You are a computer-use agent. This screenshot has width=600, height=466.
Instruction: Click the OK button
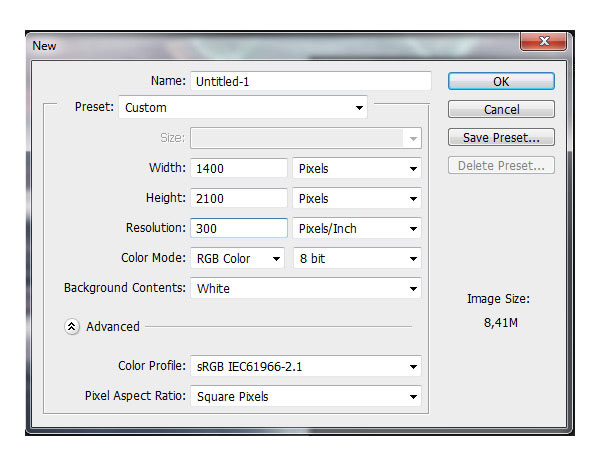click(x=501, y=81)
